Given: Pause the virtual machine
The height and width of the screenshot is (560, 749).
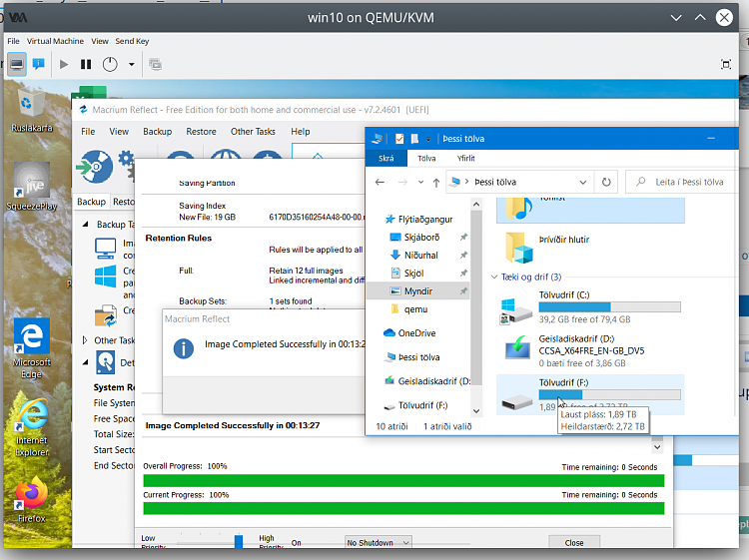Looking at the screenshot, I should pos(86,64).
